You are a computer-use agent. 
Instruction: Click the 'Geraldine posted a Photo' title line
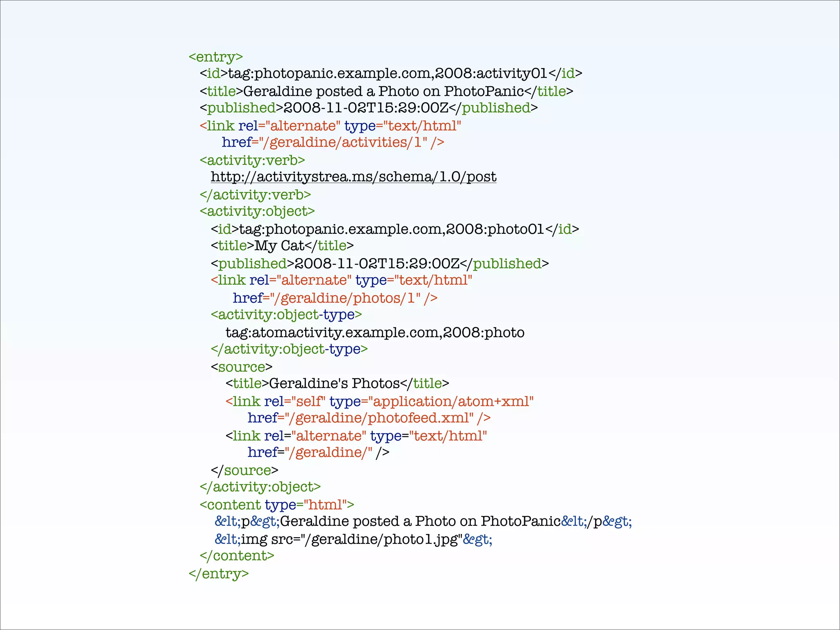(x=386, y=91)
